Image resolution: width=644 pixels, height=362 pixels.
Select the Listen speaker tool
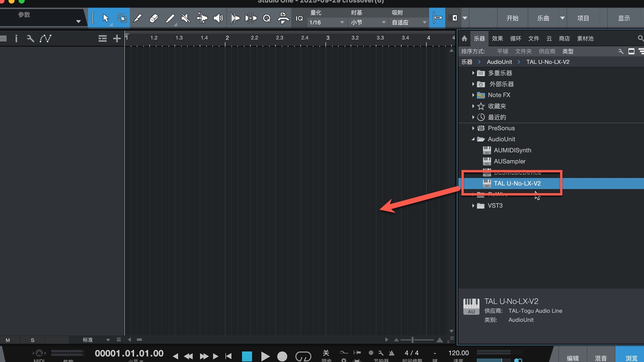click(218, 18)
